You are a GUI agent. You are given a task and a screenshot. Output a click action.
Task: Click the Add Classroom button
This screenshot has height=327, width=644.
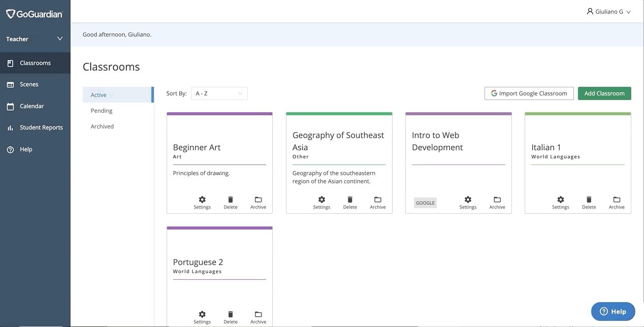[604, 93]
